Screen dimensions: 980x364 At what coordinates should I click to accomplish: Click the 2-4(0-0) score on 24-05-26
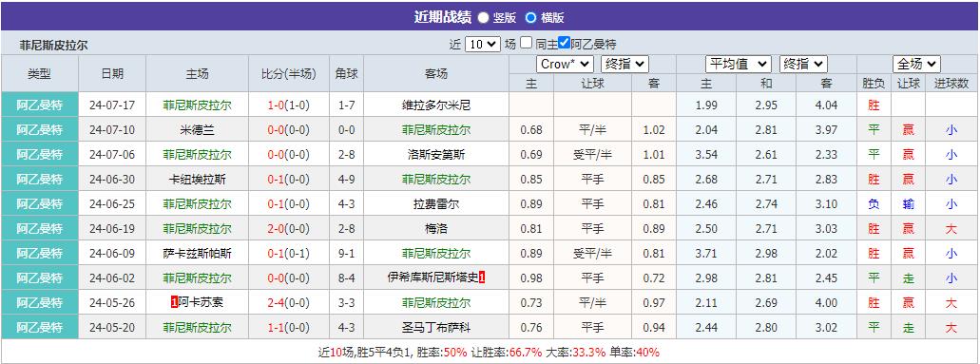pos(289,303)
